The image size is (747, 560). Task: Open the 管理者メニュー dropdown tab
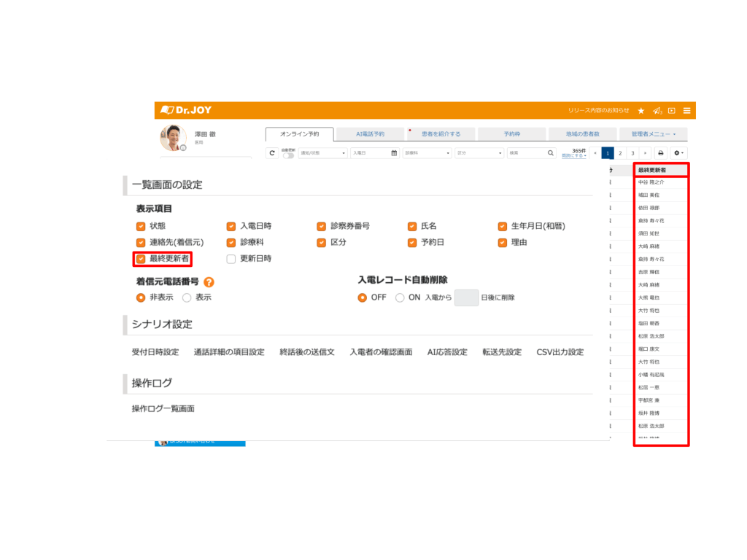(653, 134)
